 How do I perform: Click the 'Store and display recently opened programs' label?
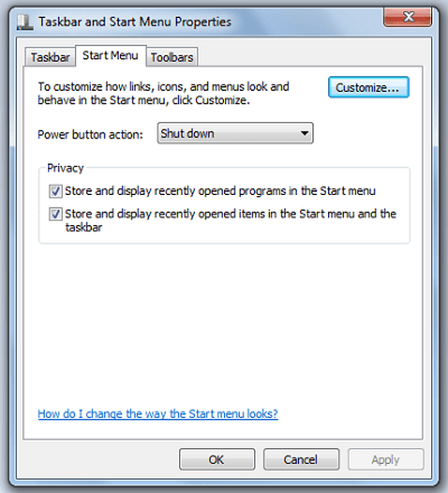tap(220, 191)
